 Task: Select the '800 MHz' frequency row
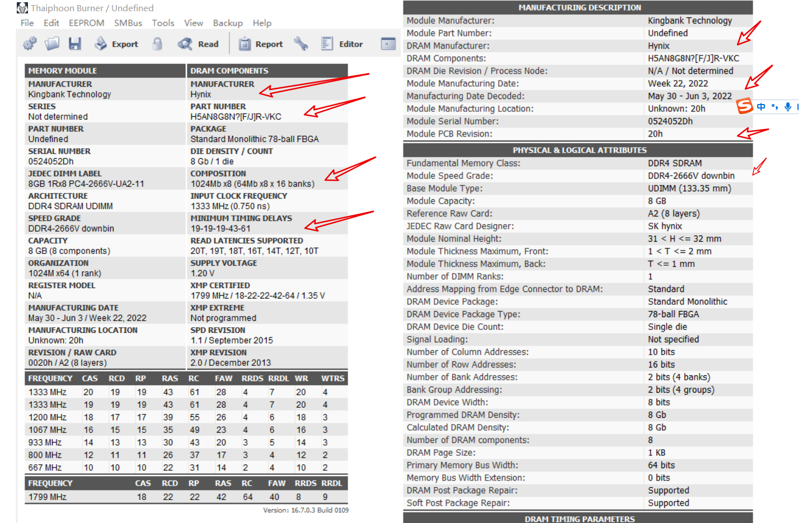tap(186, 455)
